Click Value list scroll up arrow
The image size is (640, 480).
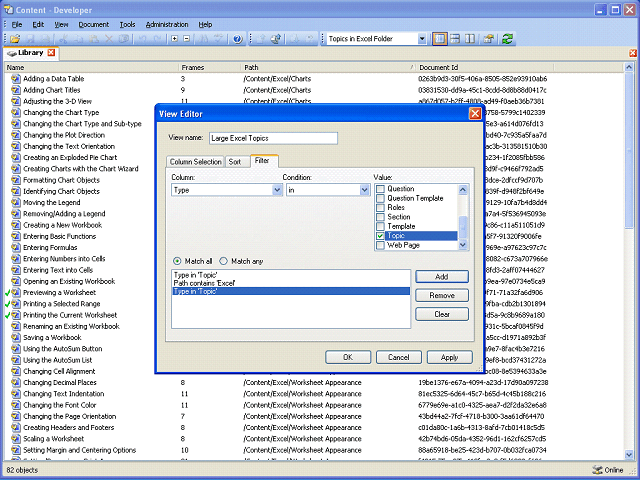click(x=463, y=189)
